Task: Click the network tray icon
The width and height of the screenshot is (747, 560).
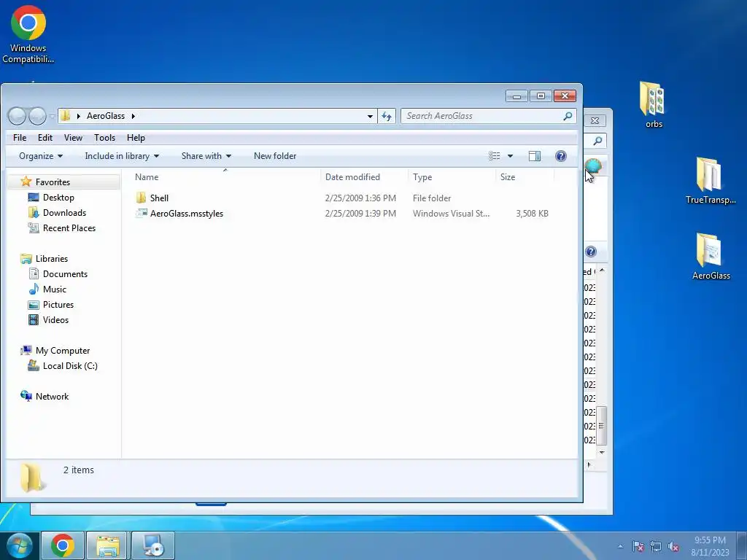Action: point(656,546)
